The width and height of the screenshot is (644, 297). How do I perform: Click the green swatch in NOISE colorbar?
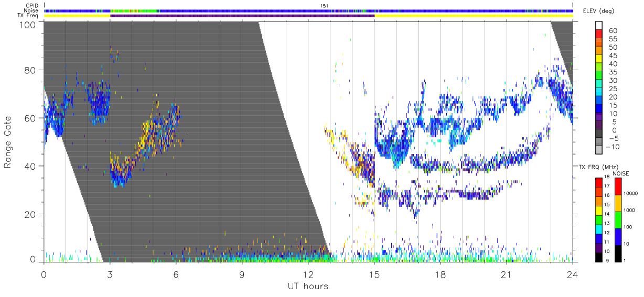click(617, 220)
